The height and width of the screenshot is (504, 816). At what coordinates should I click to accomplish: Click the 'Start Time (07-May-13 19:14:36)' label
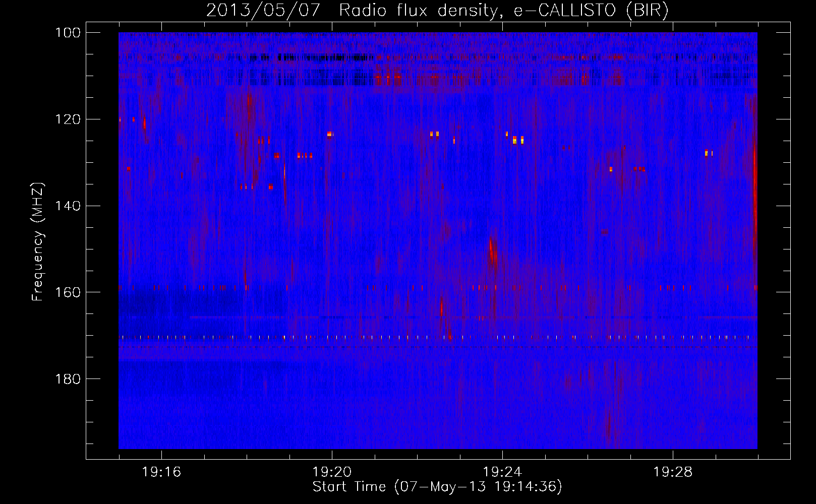(437, 486)
